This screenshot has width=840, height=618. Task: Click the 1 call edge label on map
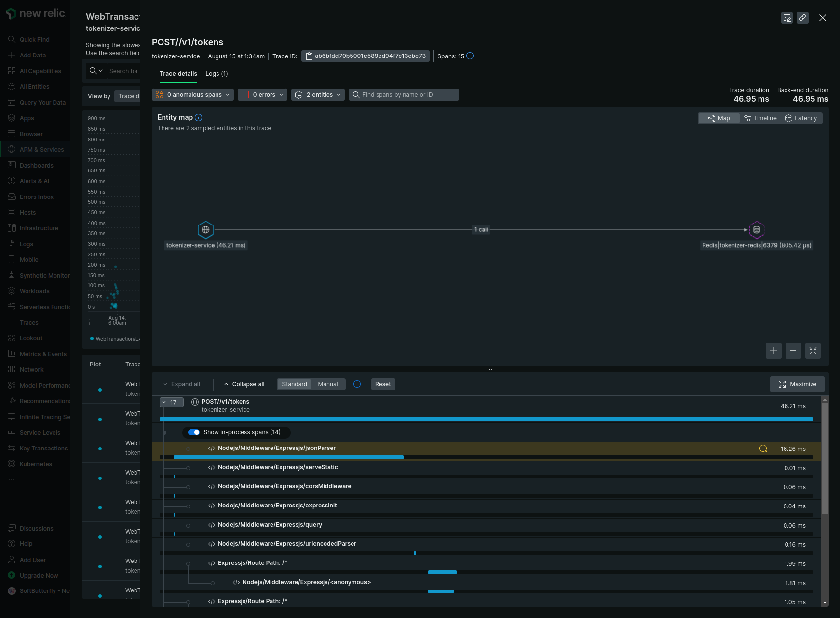(x=481, y=230)
